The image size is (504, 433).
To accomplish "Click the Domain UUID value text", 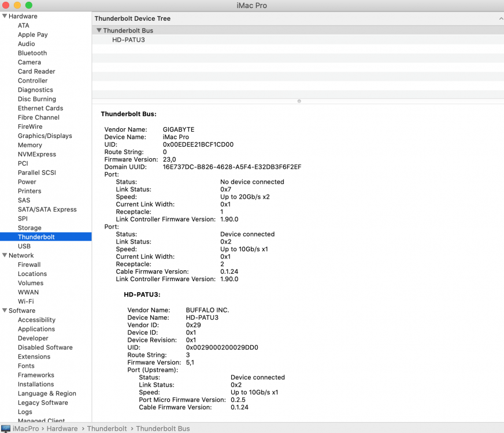I will [232, 167].
